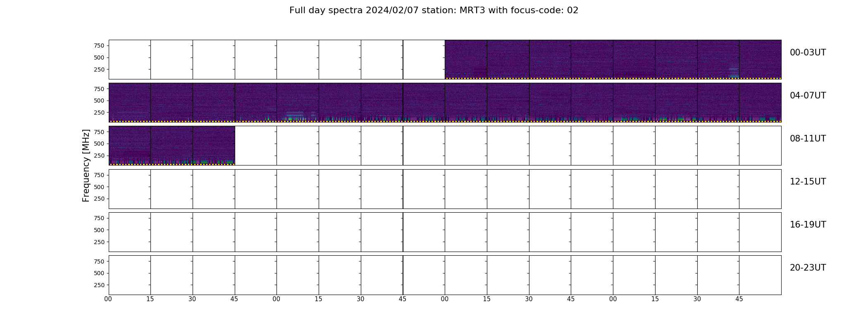868x331 pixels.
Task: Click the "00-03UT" row label
Action: [808, 53]
